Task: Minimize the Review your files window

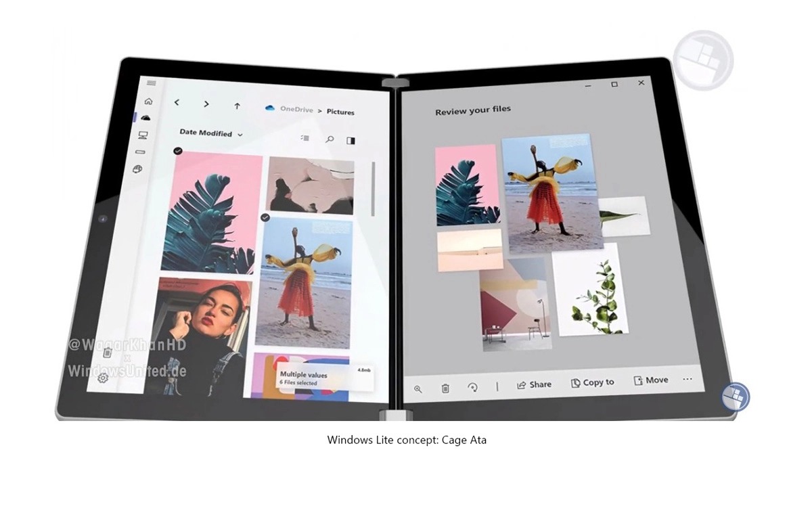Action: coord(588,86)
